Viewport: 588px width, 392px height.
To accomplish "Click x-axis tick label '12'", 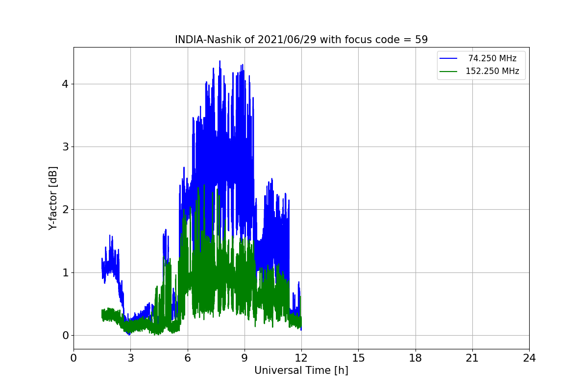I will tap(301, 358).
